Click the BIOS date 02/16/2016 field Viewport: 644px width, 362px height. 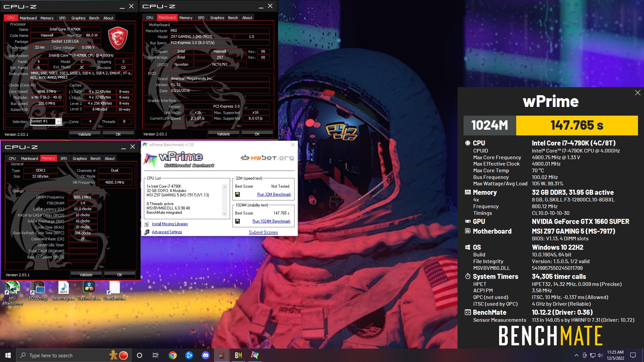click(219, 91)
